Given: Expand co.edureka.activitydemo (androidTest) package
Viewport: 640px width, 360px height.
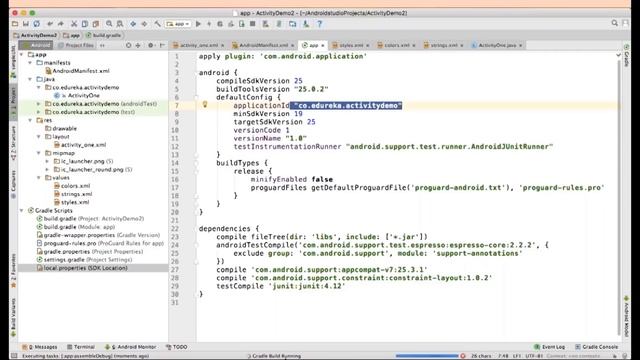Looking at the screenshot, I should [x=39, y=104].
